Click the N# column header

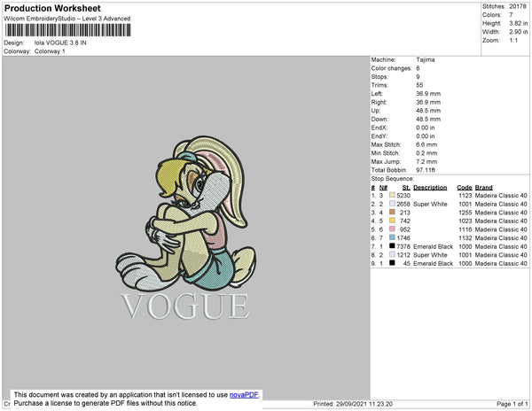[383, 188]
